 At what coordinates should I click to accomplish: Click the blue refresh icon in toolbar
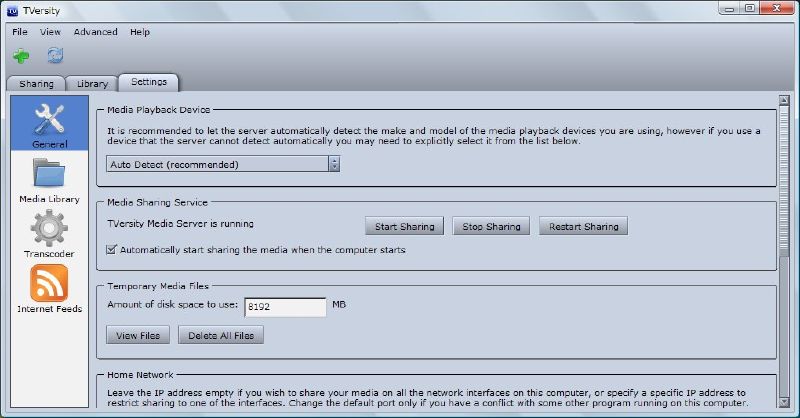(x=55, y=55)
